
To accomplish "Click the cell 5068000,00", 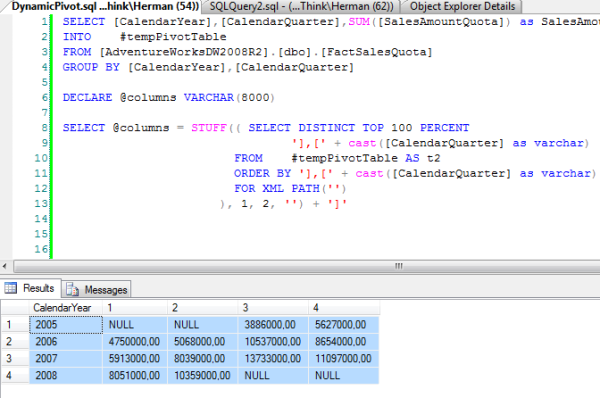I will tap(202, 341).
